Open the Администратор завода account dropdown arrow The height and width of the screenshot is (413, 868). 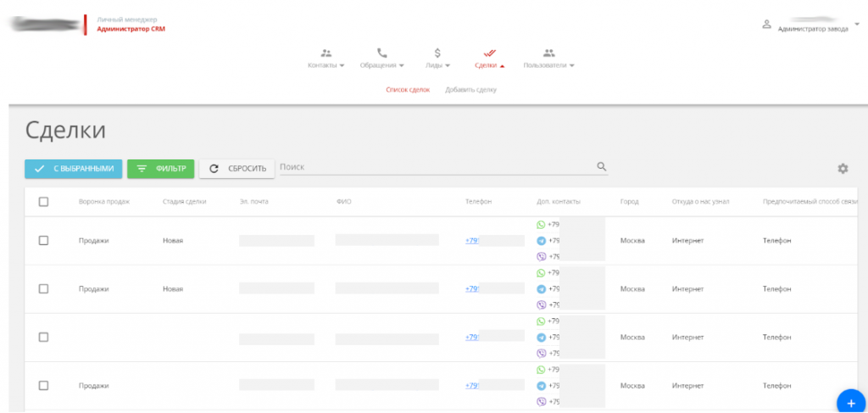pos(857,24)
